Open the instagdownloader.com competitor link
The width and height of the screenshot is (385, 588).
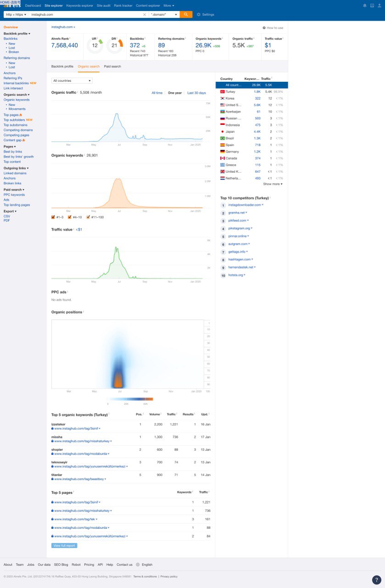click(x=245, y=205)
